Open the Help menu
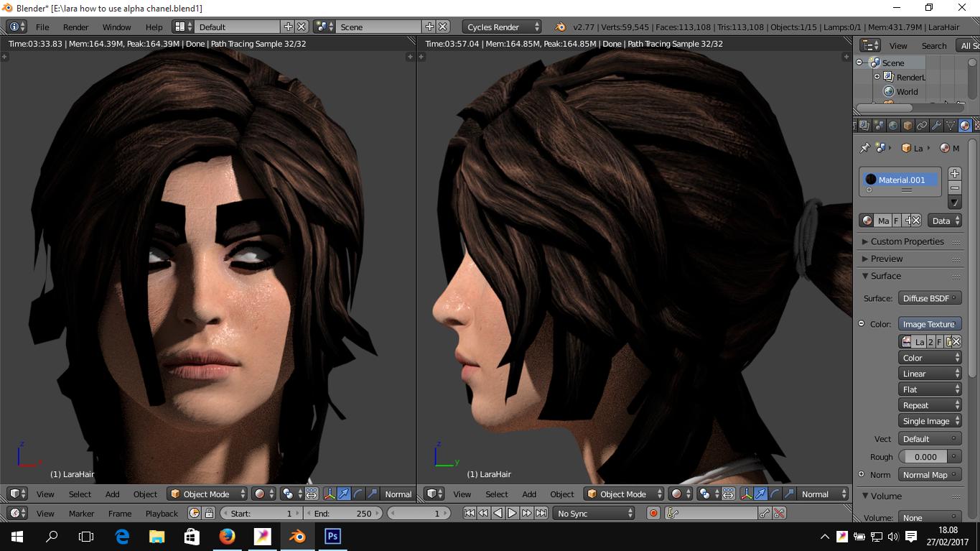Image resolution: width=980 pixels, height=551 pixels. [154, 27]
